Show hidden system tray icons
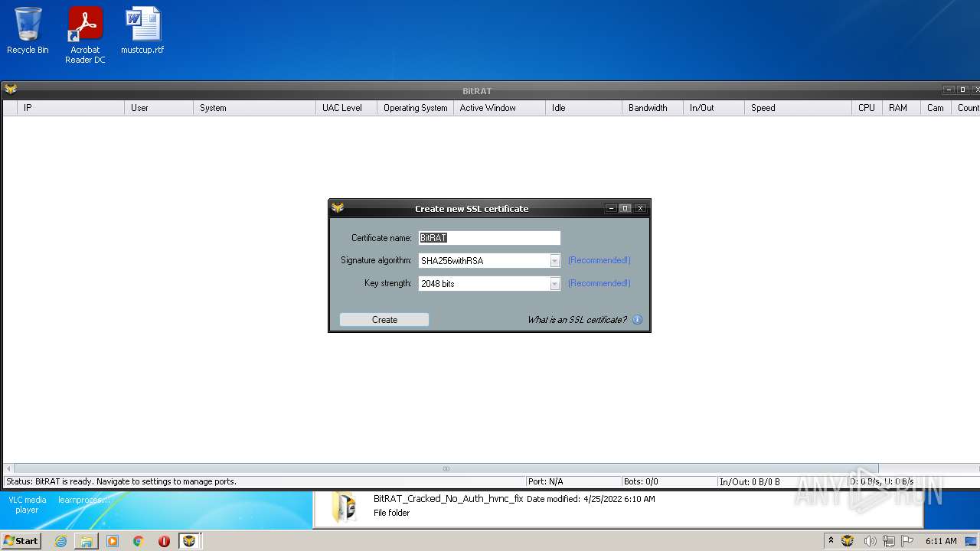Image resolution: width=980 pixels, height=551 pixels. pyautogui.click(x=831, y=541)
